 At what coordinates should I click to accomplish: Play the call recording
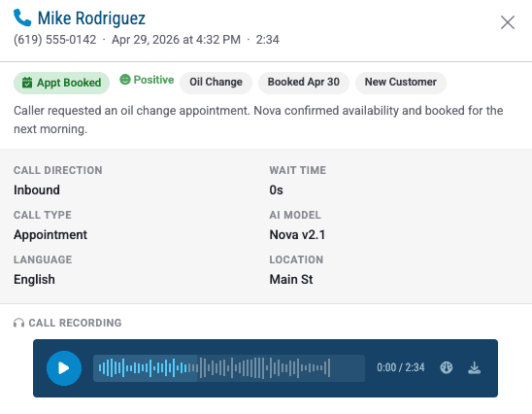point(64,368)
